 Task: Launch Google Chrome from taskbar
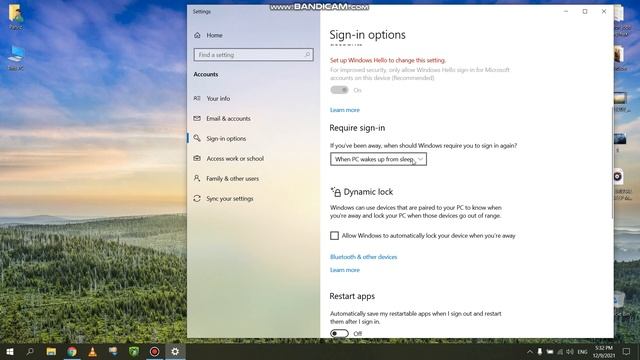tap(72, 351)
